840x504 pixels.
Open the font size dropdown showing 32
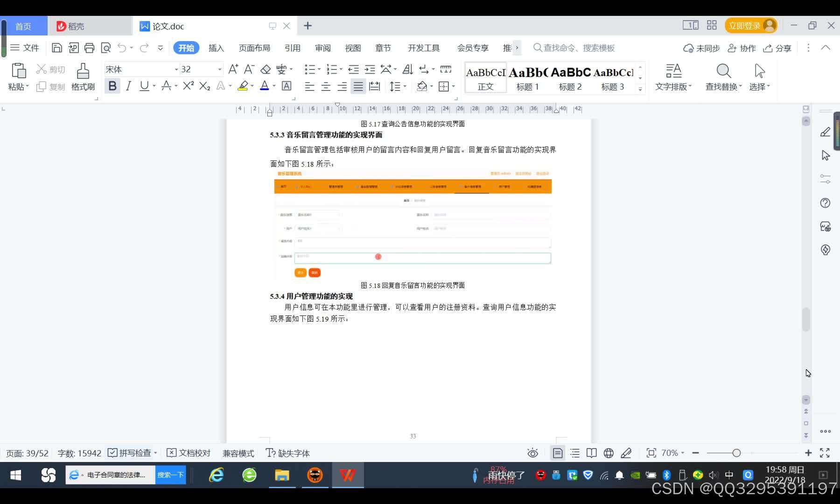coord(219,70)
